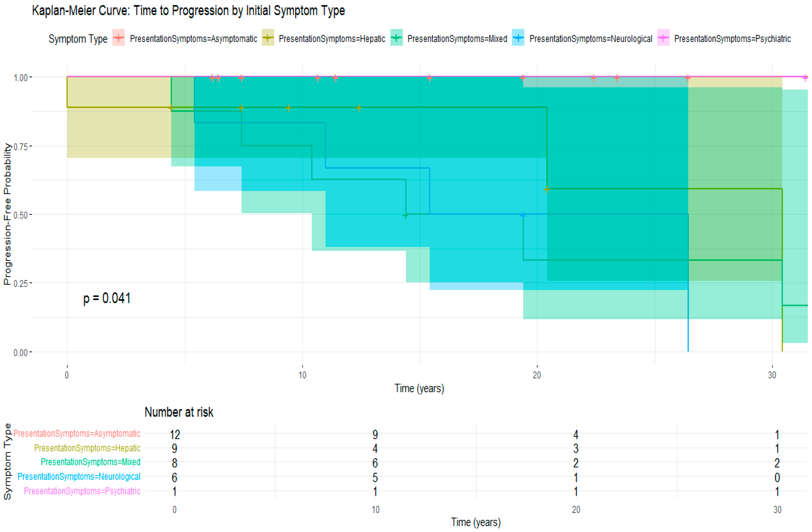Viewport: 812px width, 532px height.
Task: Click the PresentationSymptoms=Asymptomatic legend label
Action: pos(194,39)
